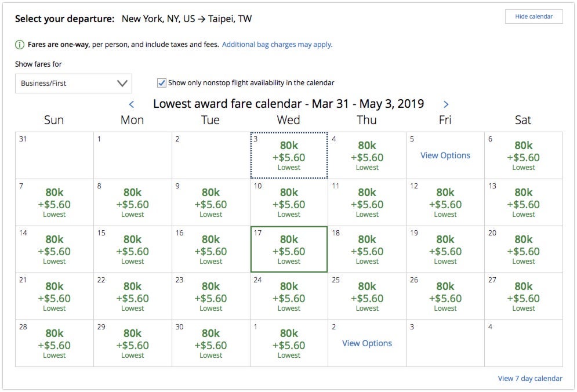Screen dimensions: 577x392
Task: Click the fare info circle icon
Action: pos(20,45)
